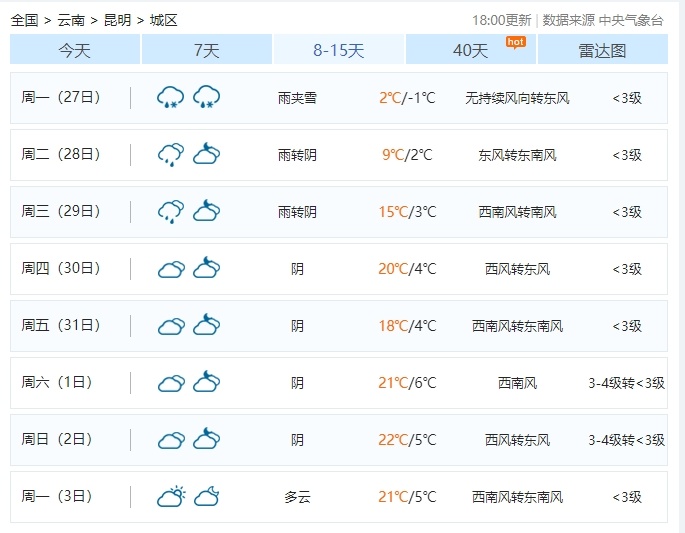Click the 中央气象台 data source text
The image size is (685, 533).
click(631, 20)
